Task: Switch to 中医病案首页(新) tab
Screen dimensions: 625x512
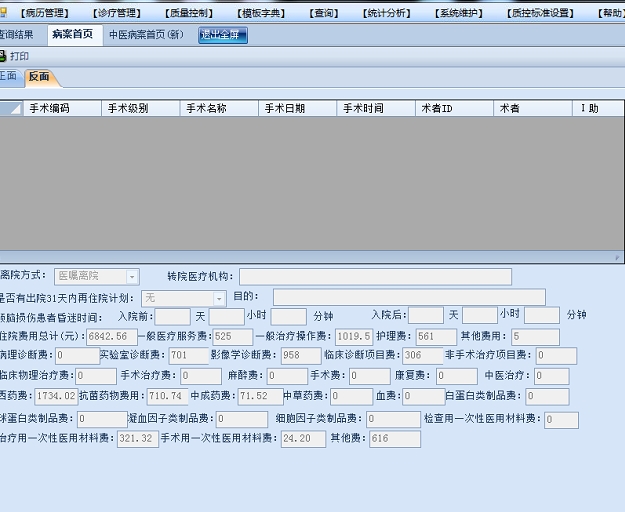Action: pos(146,35)
